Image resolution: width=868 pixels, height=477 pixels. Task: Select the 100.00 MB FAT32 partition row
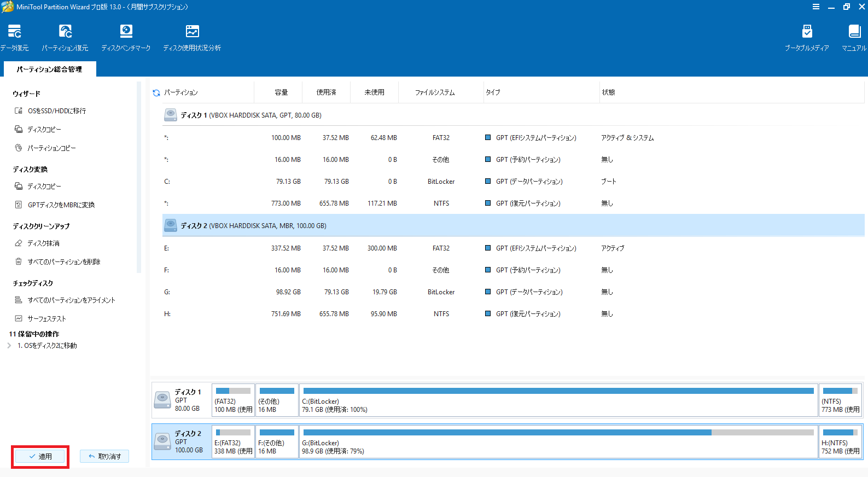click(x=513, y=138)
